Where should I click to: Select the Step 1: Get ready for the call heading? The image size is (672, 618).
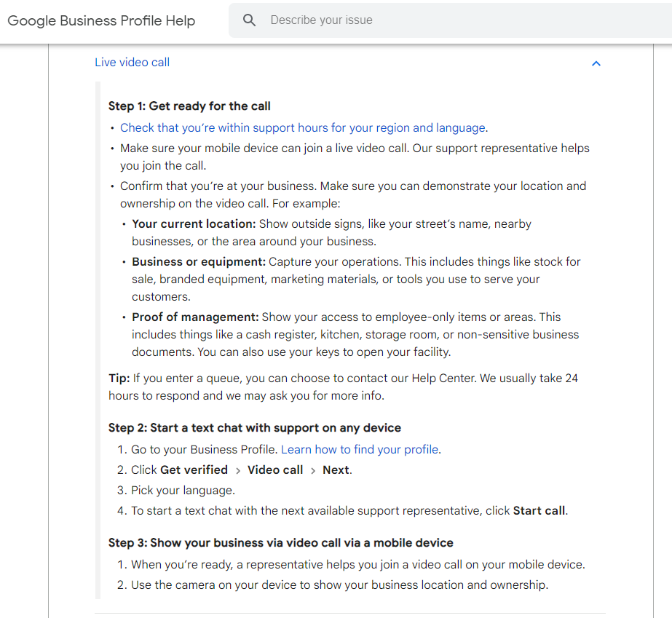click(x=189, y=106)
